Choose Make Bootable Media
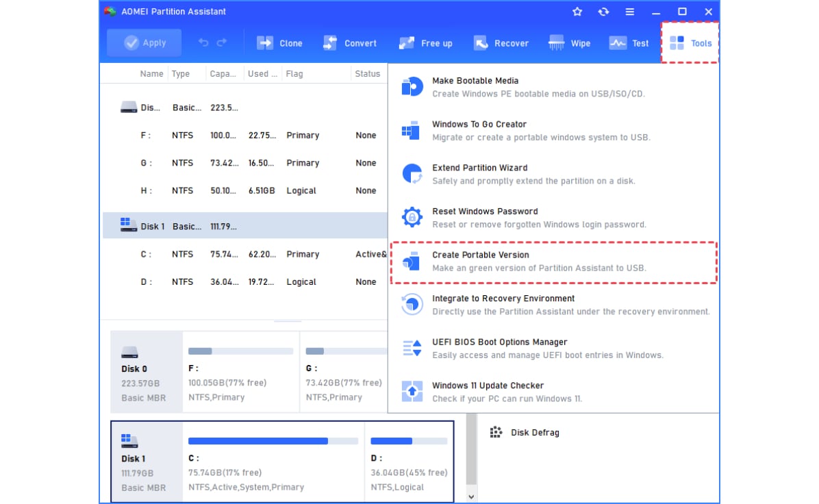The image size is (819, 504). (x=554, y=87)
